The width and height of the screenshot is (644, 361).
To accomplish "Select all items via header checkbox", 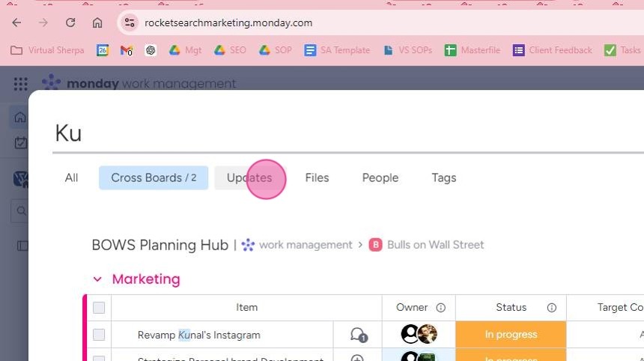I will coord(99,308).
